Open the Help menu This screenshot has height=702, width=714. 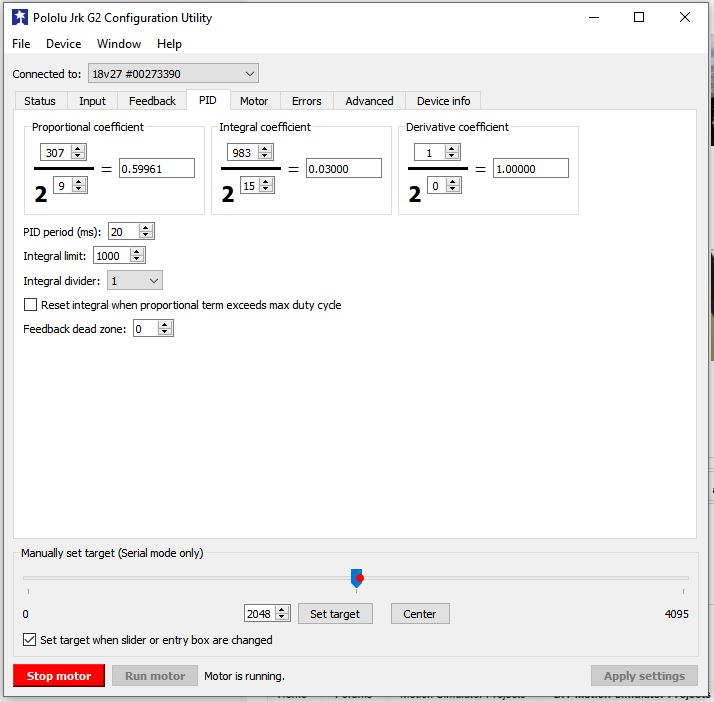(169, 44)
